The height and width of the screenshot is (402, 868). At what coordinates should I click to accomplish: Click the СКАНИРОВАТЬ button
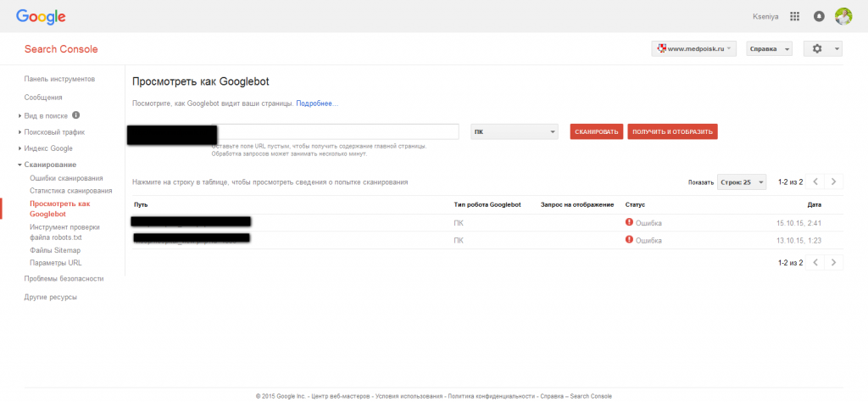coord(597,131)
